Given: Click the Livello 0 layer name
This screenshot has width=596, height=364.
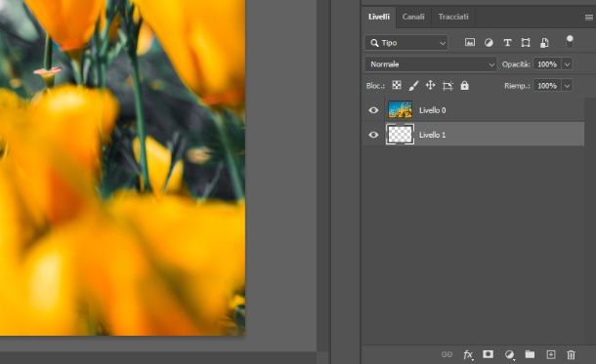Looking at the screenshot, I should 432,110.
